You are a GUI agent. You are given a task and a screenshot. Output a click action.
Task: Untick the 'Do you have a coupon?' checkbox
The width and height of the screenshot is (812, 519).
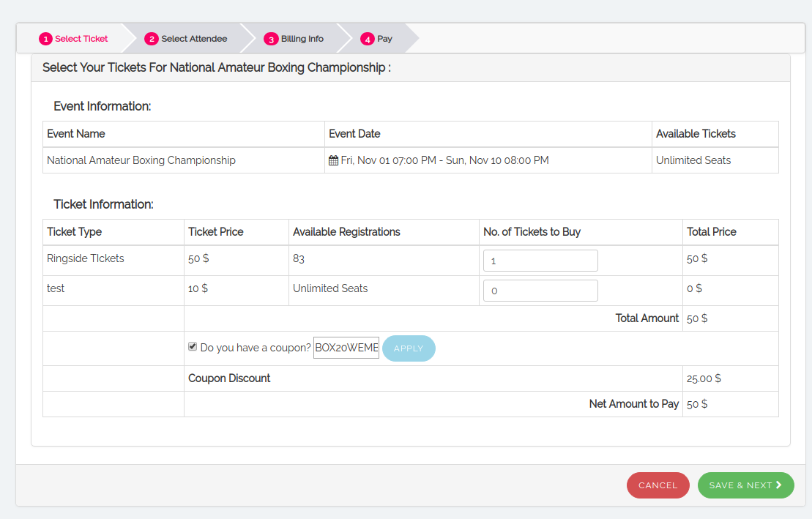pos(193,347)
